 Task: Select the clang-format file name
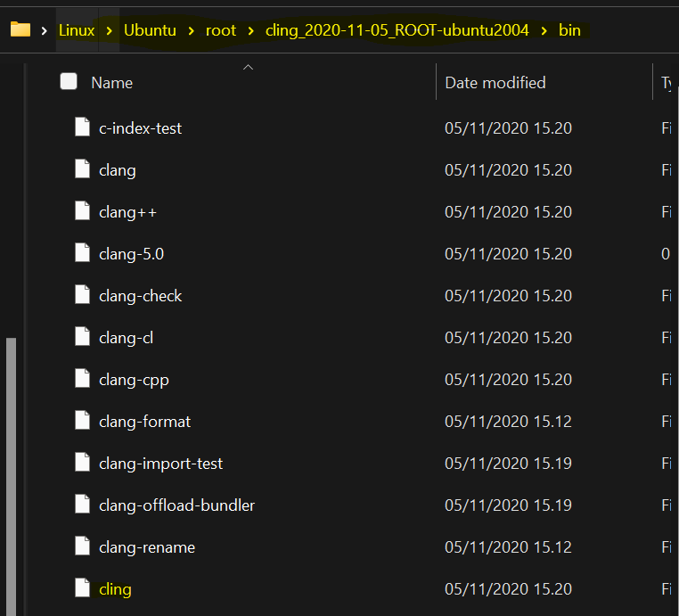(144, 422)
